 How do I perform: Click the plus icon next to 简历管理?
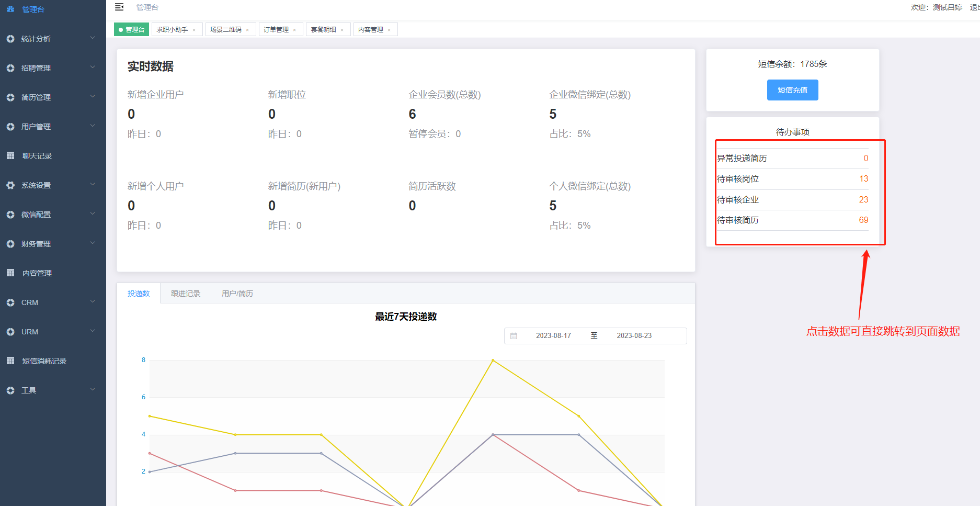click(x=10, y=97)
